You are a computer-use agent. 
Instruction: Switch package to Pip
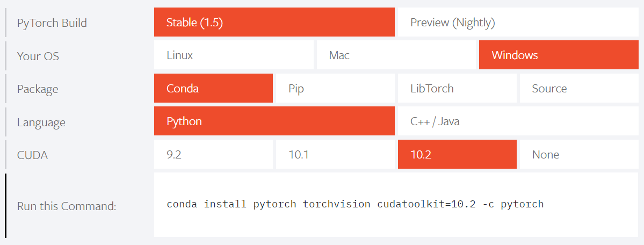335,89
